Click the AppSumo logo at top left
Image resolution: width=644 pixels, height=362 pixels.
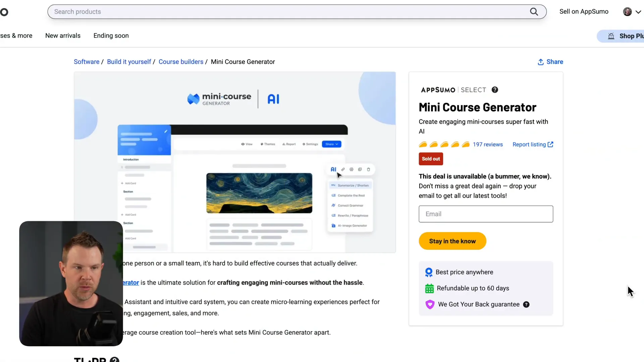(4, 12)
